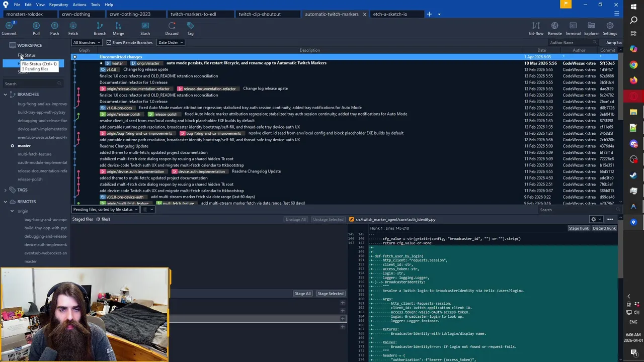Click the Stage Selected button
Viewport: 644px width, 362px height.
click(x=330, y=294)
